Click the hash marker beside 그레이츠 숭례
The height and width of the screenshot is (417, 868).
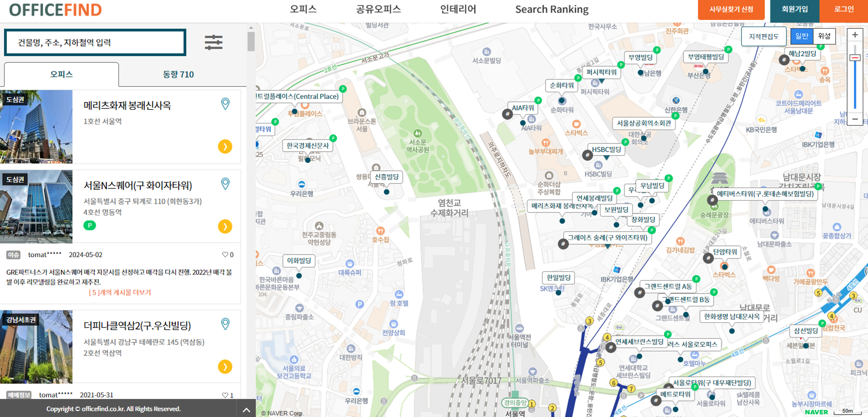pos(563,244)
